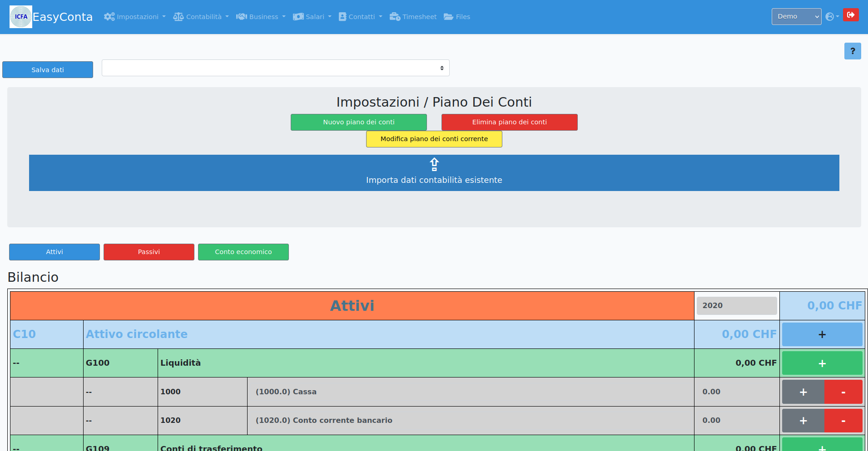Click the Contabilità balance scale icon

179,17
